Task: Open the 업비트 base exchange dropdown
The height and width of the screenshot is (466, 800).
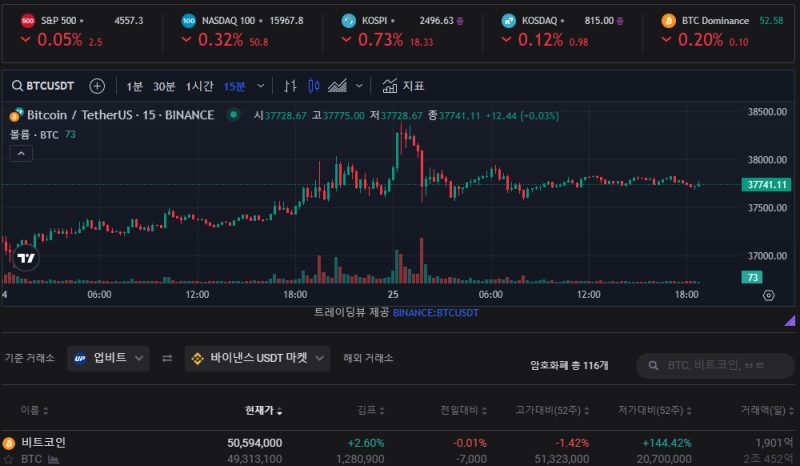Action: pos(108,358)
